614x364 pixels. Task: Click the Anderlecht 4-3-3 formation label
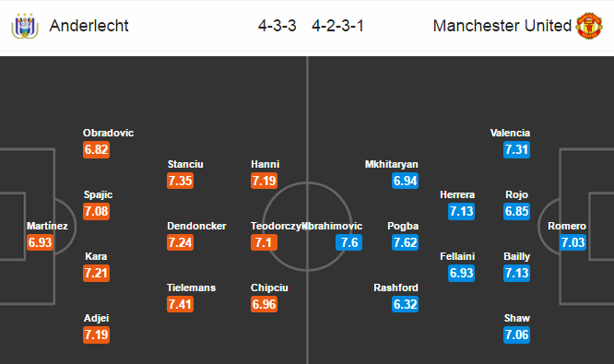(277, 26)
